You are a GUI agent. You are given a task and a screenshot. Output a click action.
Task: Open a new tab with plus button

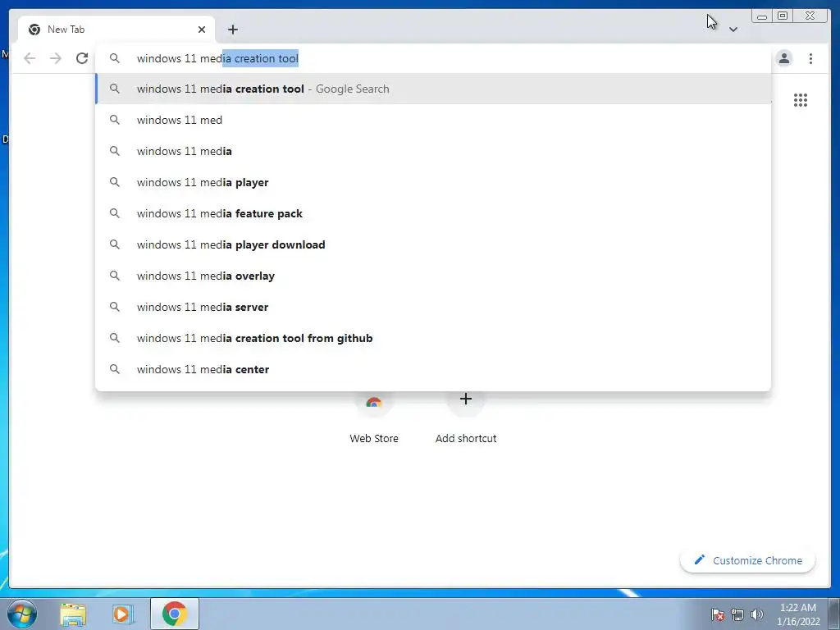coord(232,30)
